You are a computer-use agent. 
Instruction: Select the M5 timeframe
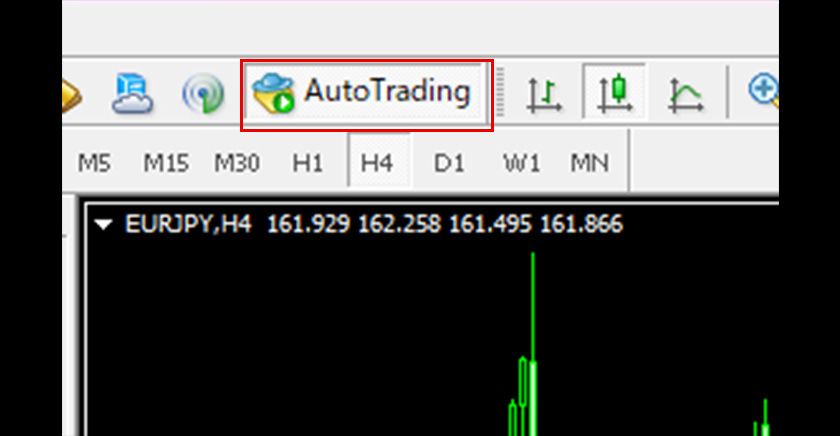coord(94,162)
